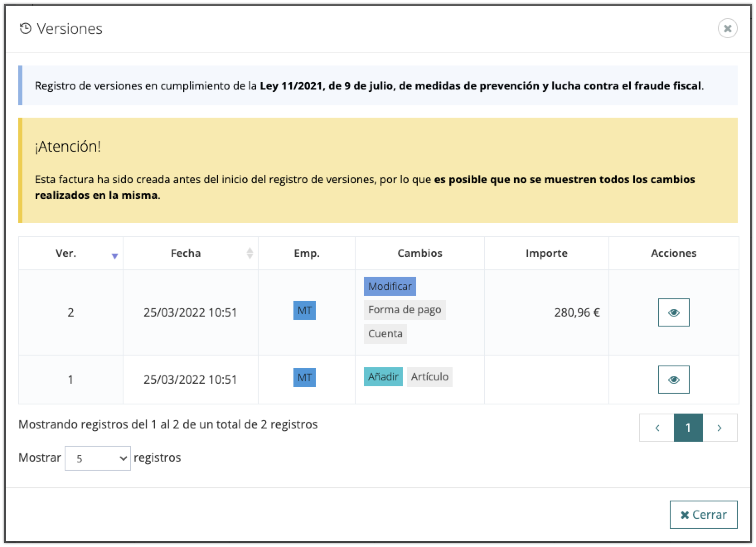Click the Modificar tag in version 2
The image size is (756, 547).
pos(390,286)
